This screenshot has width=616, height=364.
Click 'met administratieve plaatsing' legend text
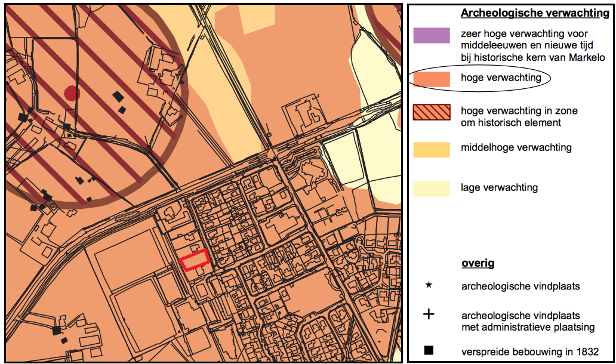point(528,327)
